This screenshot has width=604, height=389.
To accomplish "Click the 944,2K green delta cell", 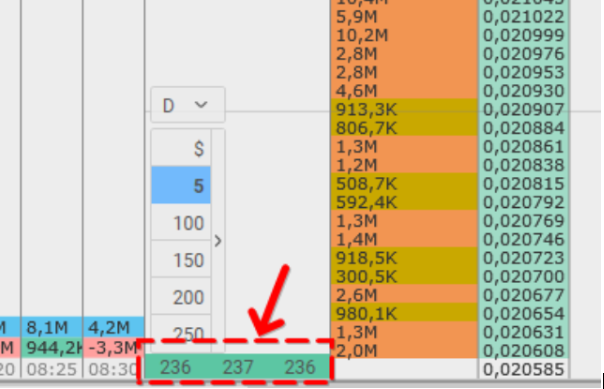I will [x=52, y=348].
